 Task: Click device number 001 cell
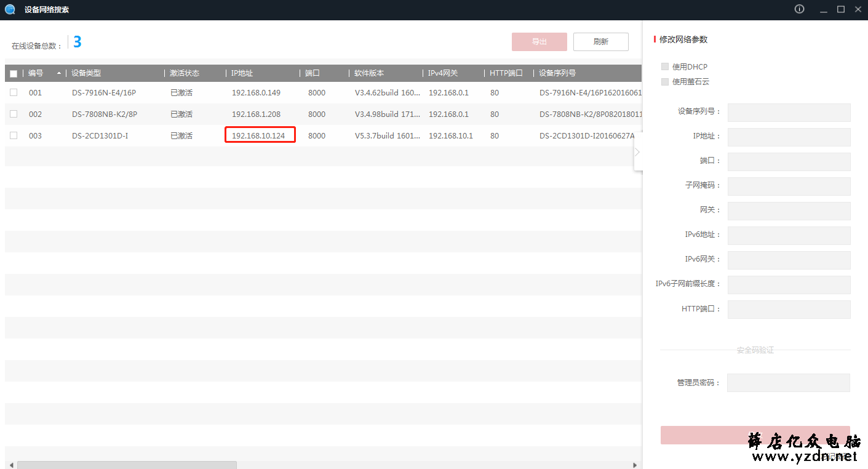35,93
